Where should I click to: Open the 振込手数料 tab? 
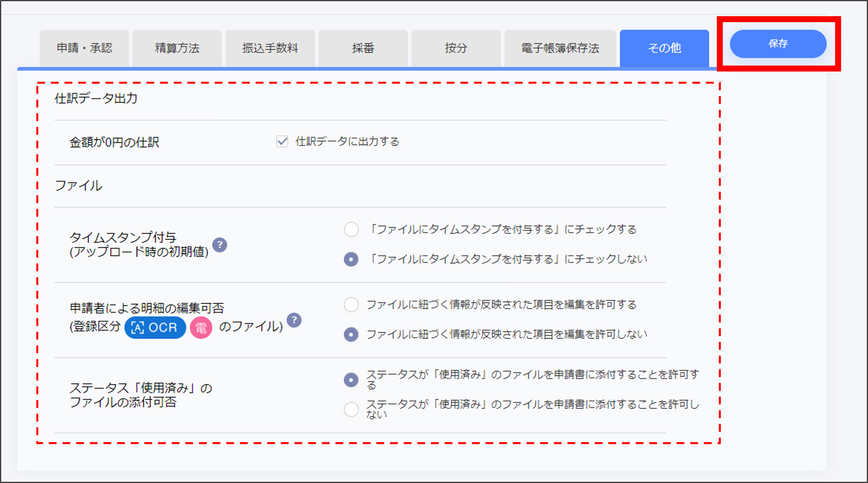click(x=270, y=48)
